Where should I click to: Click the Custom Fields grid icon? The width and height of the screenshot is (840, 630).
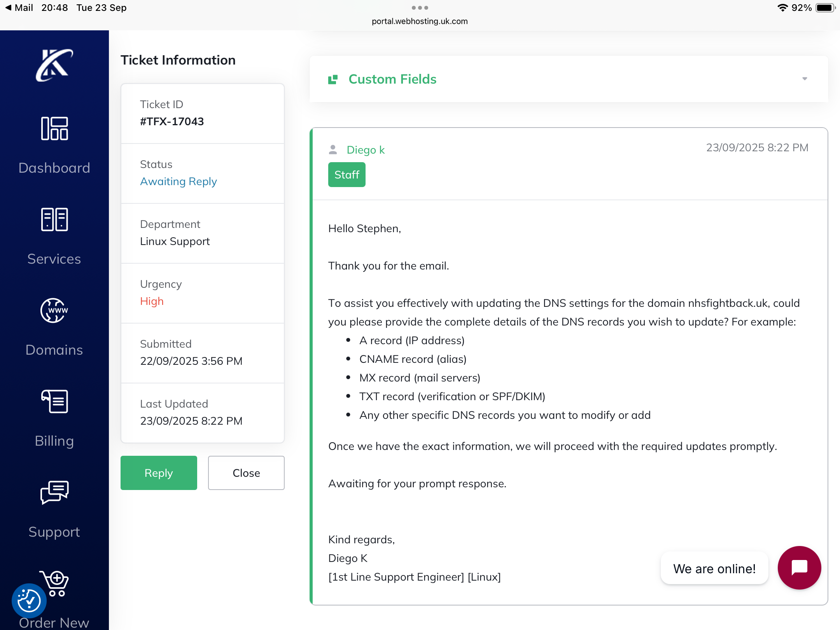tap(333, 79)
